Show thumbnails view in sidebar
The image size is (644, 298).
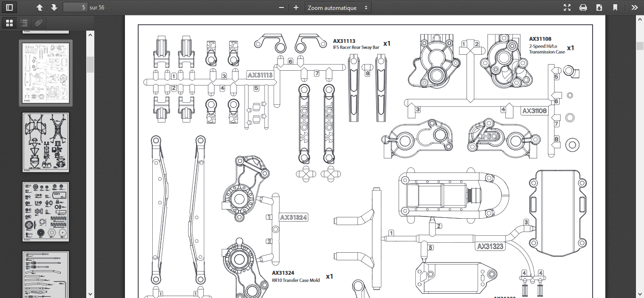(9, 23)
